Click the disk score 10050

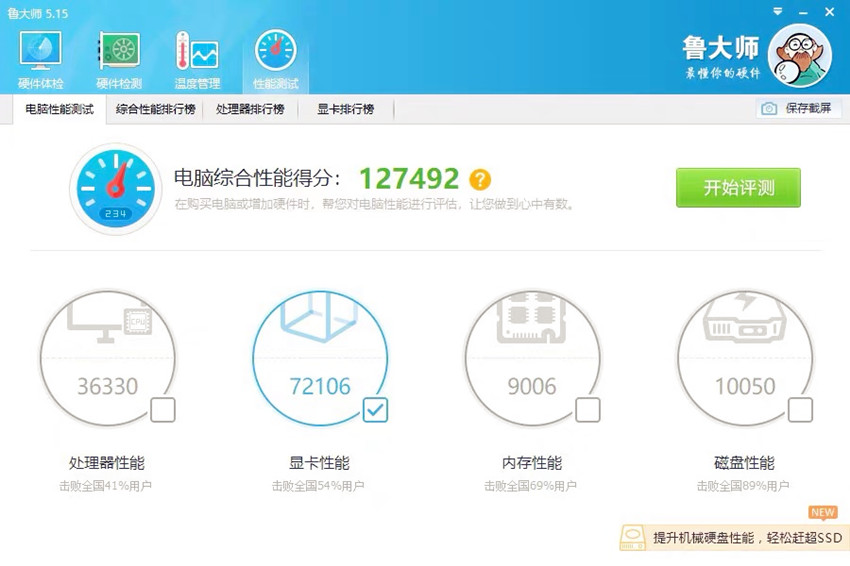point(745,386)
